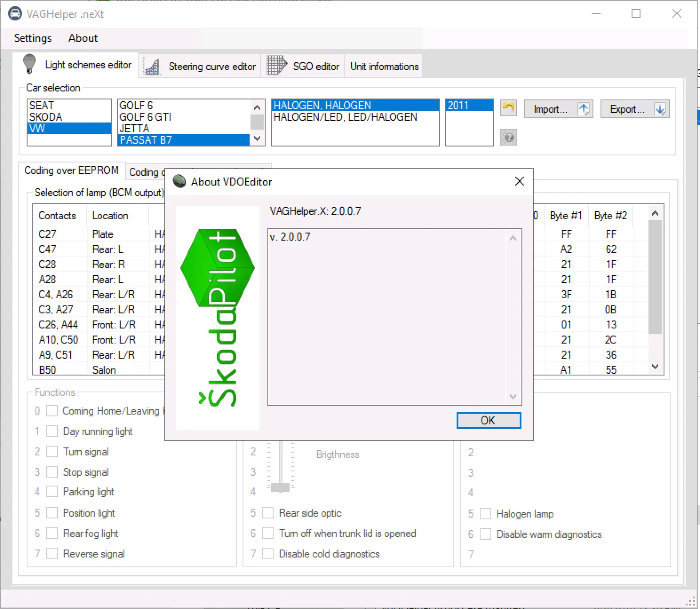The width and height of the screenshot is (700, 609).
Task: Click the Brightness slider thumb
Action: pos(280,487)
